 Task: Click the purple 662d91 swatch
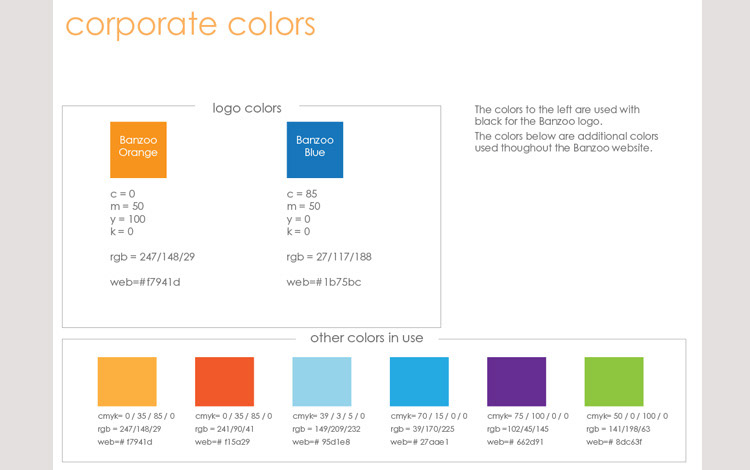(516, 381)
